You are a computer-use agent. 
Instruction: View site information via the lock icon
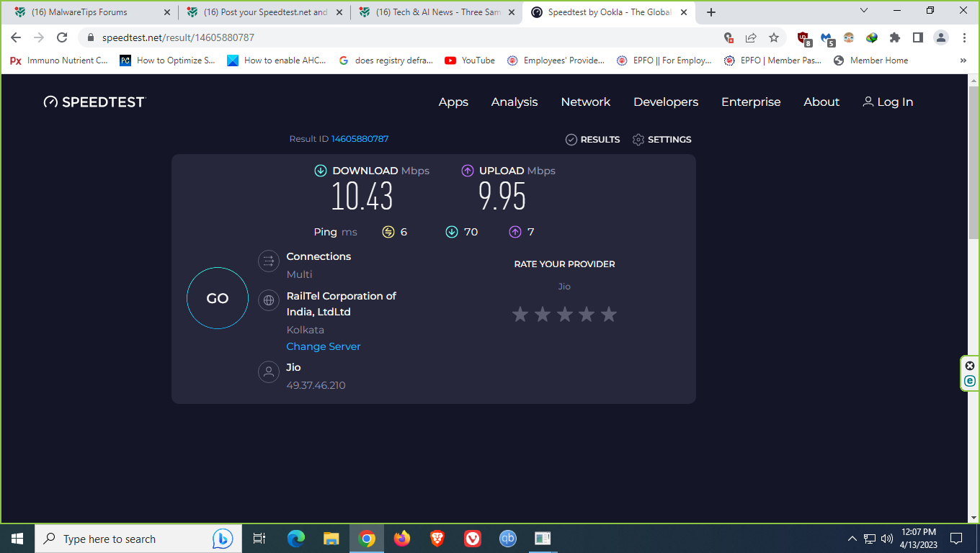(91, 37)
